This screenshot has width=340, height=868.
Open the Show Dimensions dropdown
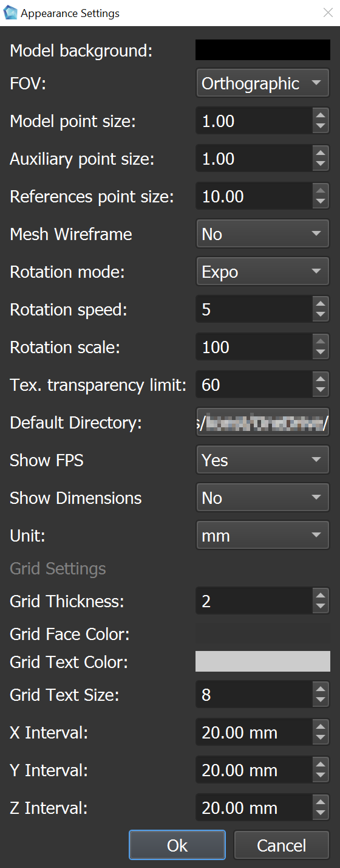pyautogui.click(x=262, y=498)
